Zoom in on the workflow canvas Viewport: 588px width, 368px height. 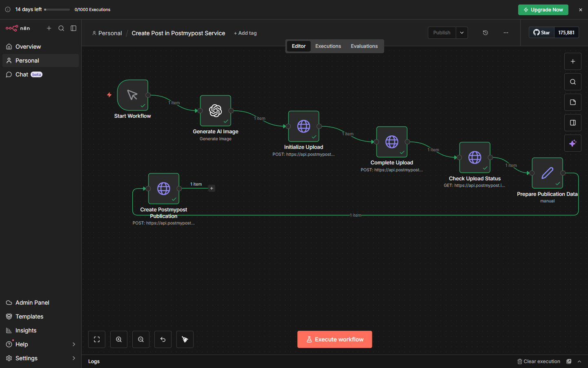119,339
